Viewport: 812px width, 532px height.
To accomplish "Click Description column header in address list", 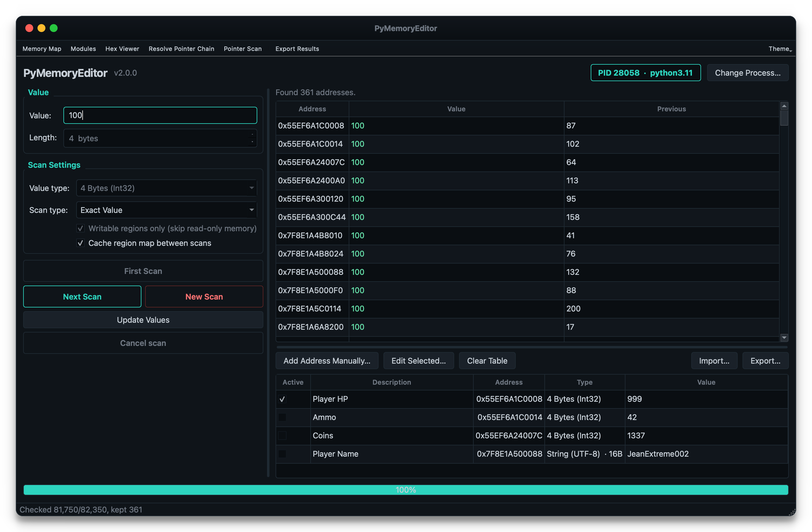I will point(392,382).
